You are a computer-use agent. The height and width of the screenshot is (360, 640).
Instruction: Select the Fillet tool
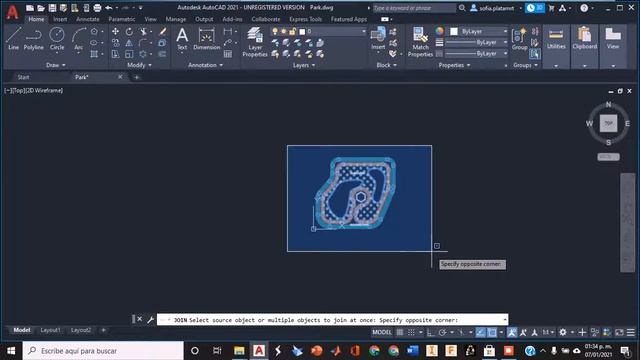142,42
